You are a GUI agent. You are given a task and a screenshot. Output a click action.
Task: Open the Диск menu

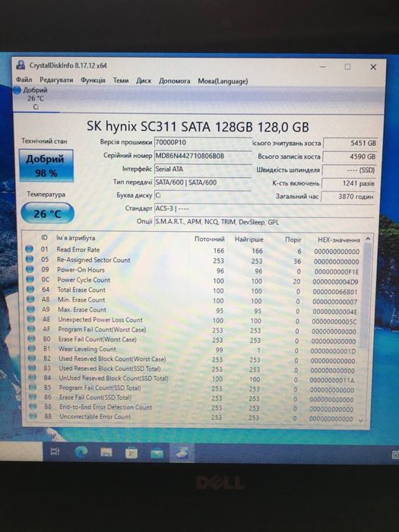click(144, 81)
